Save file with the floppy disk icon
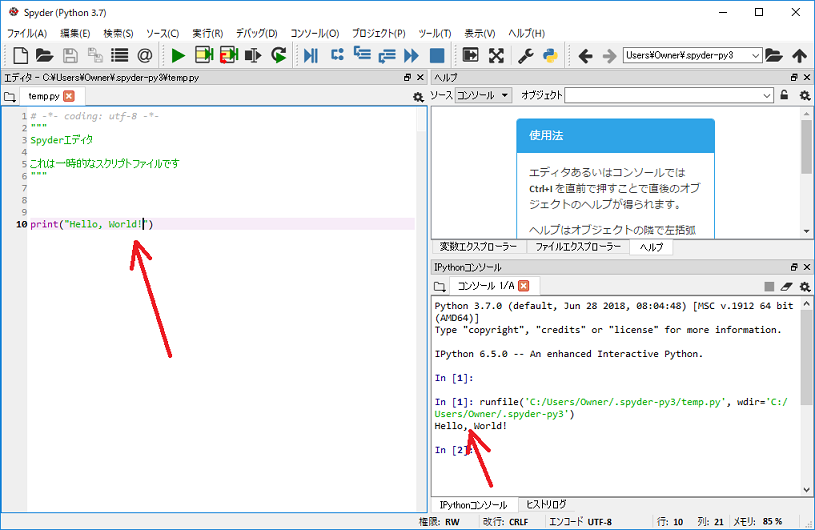This screenshot has height=530, width=815. (70, 55)
